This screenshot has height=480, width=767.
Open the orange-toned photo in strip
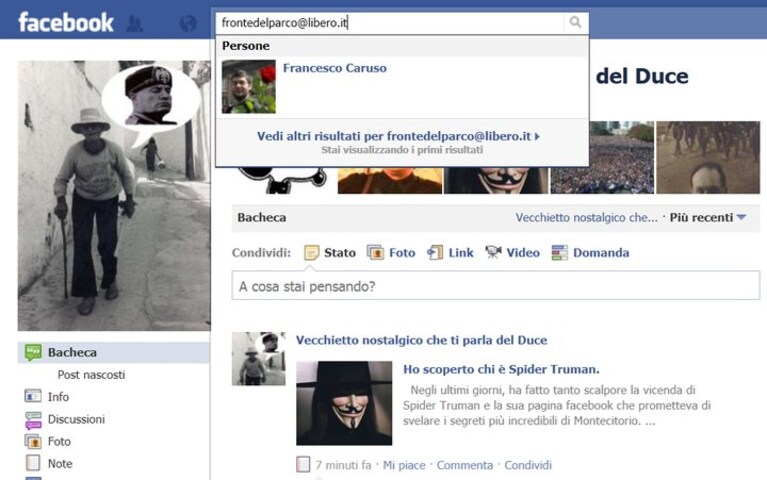point(390,181)
